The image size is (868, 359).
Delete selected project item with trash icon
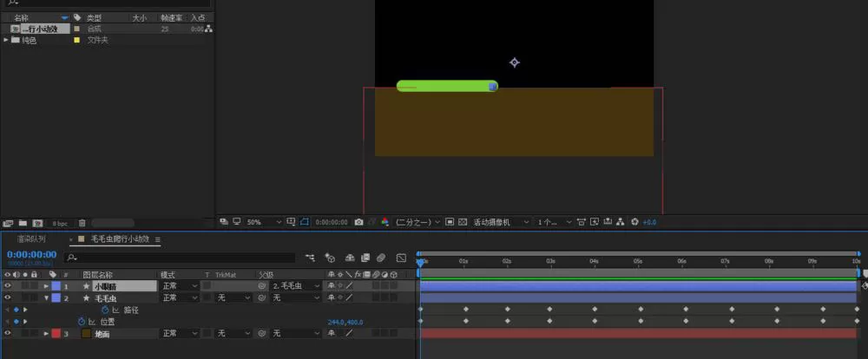[82, 224]
